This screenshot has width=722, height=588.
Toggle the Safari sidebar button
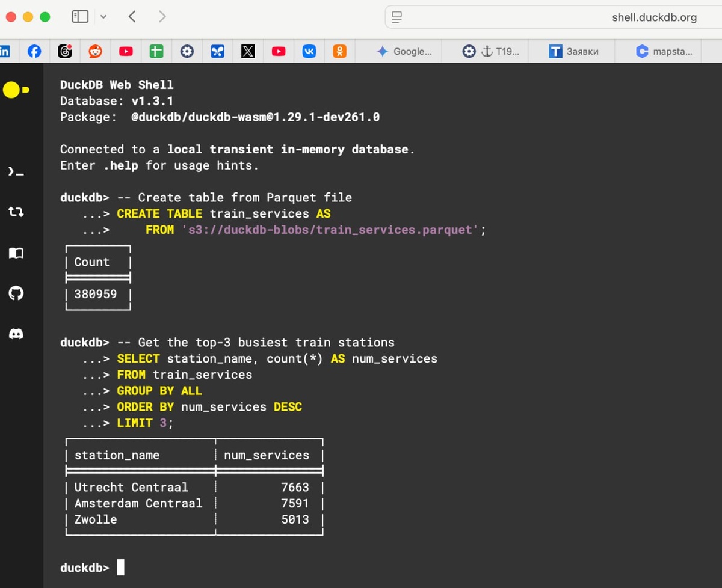tap(80, 17)
